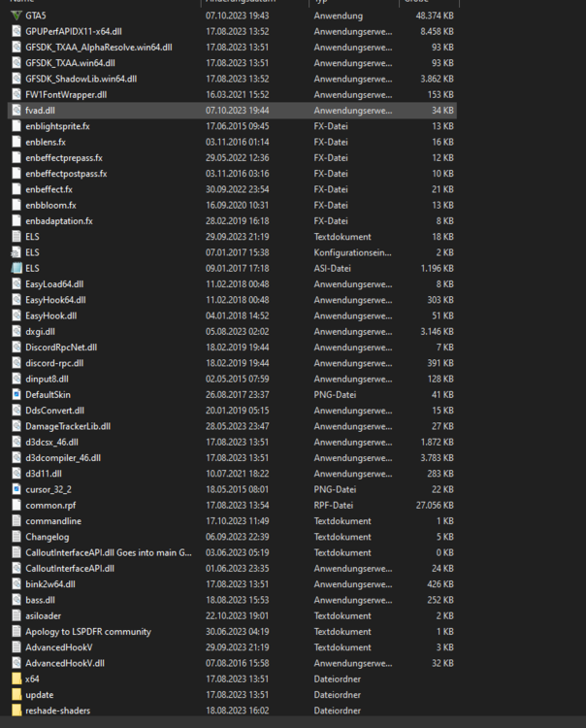Select the CalloutInterfaceAPI.dll library file
Viewport: 586px width, 728px height.
point(70,568)
